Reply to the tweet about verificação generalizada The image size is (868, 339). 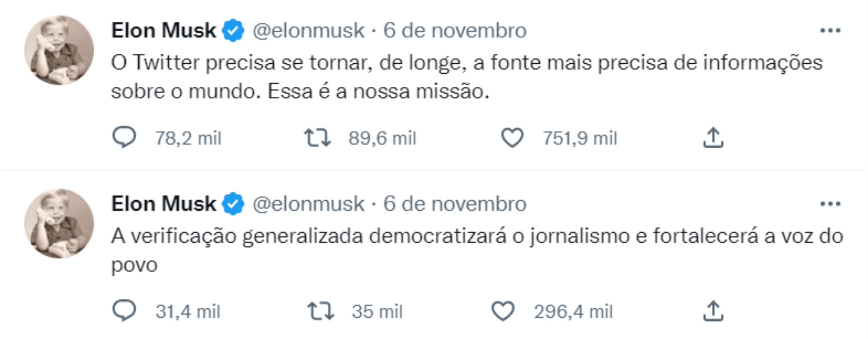click(124, 311)
